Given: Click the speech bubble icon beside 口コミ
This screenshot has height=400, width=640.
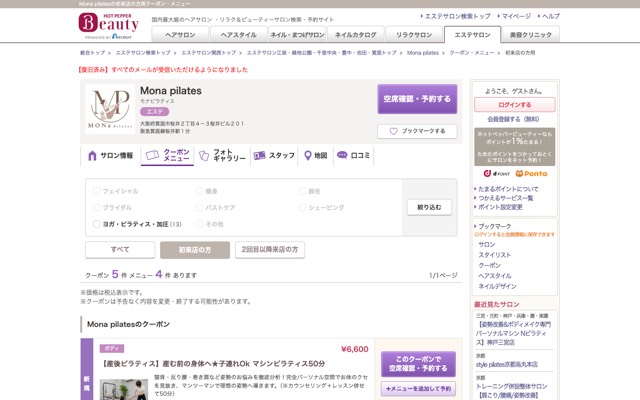Looking at the screenshot, I should coord(342,155).
